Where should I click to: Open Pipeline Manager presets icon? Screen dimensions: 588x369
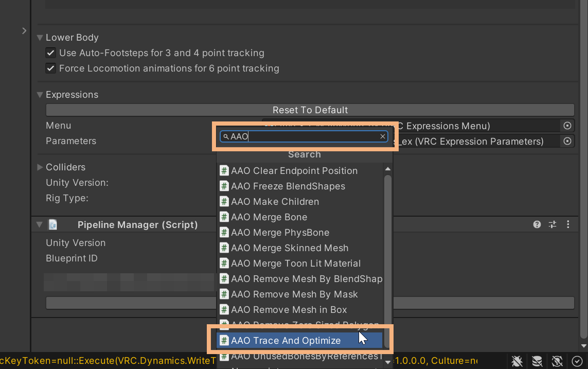[x=553, y=224]
